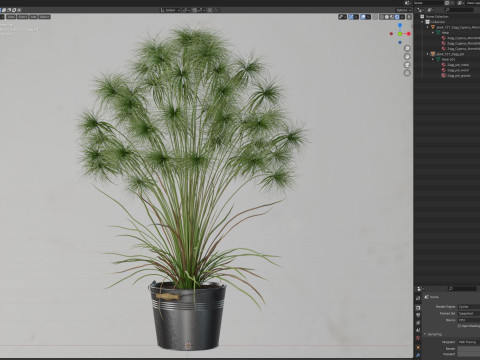The image size is (480, 360).
Task: Switch viewport shading to Material Preview
Action: pos(392,17)
